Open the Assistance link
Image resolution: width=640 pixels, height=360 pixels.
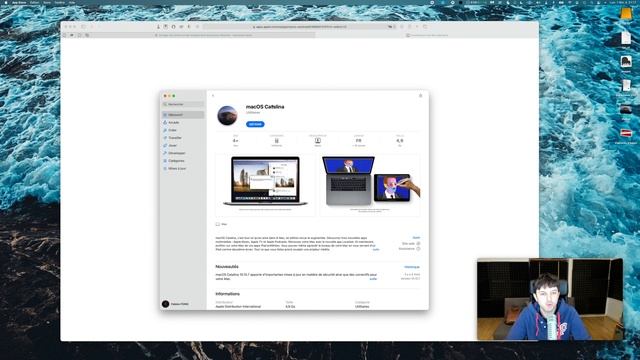(x=409, y=249)
